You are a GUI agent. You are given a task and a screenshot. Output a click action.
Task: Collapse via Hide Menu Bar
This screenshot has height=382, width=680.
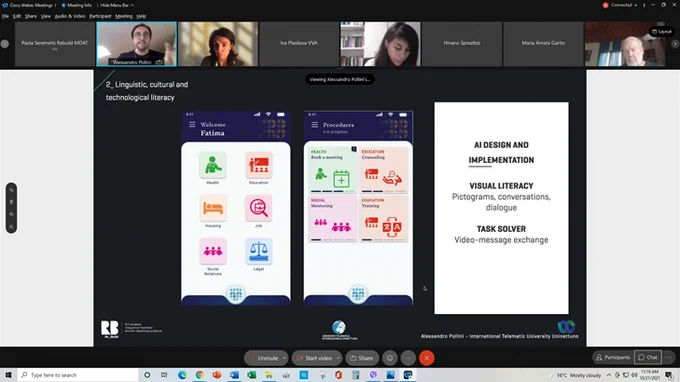[x=117, y=5]
